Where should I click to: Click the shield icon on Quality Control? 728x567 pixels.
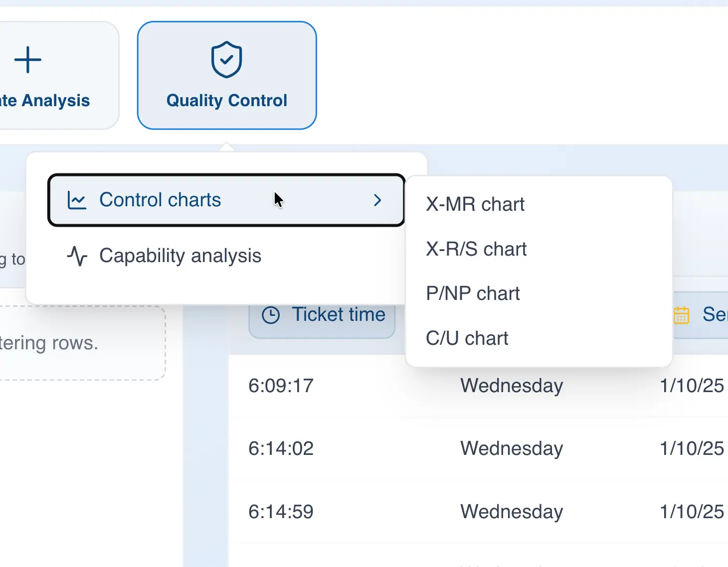(x=226, y=60)
